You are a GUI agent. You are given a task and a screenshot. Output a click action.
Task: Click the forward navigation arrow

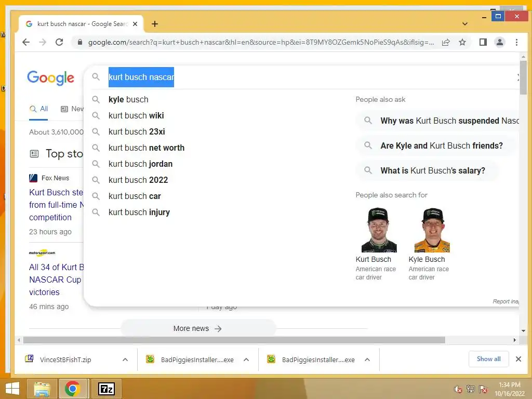click(x=43, y=42)
